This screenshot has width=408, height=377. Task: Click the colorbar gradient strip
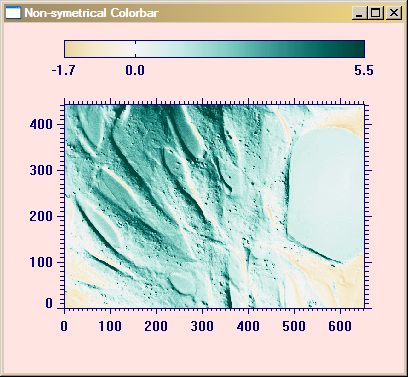click(x=215, y=49)
